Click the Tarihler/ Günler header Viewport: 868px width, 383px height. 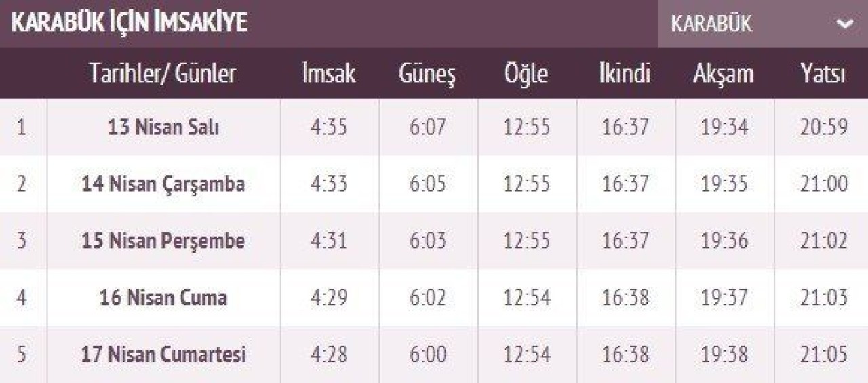point(163,74)
